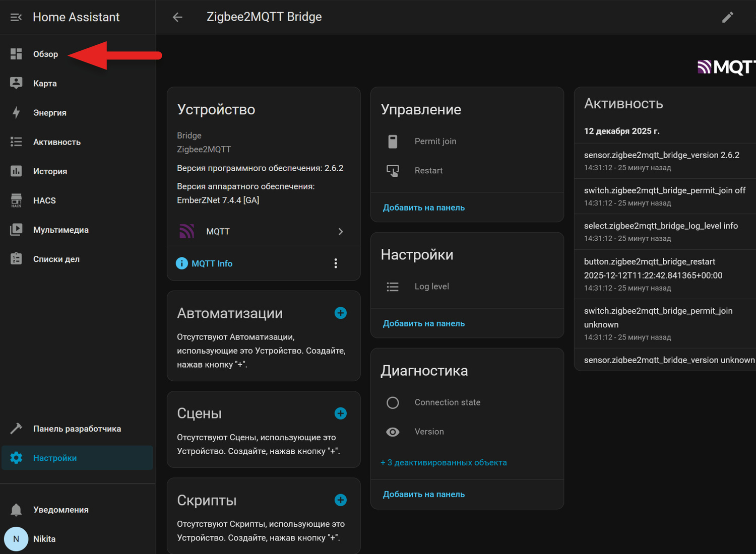Image resolution: width=756 pixels, height=554 pixels.
Task: Open the sensor.zigbee2mqtt_bridge_version 2.6.2 log entry
Action: click(x=665, y=161)
